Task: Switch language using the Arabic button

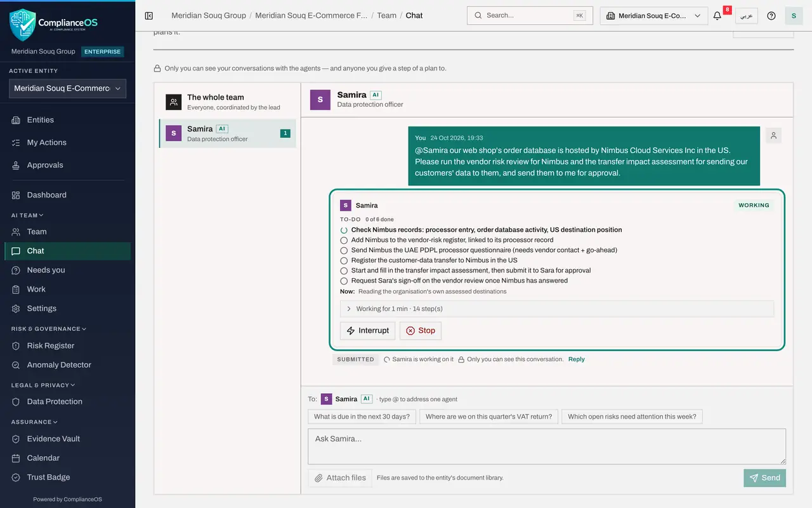Action: click(747, 16)
